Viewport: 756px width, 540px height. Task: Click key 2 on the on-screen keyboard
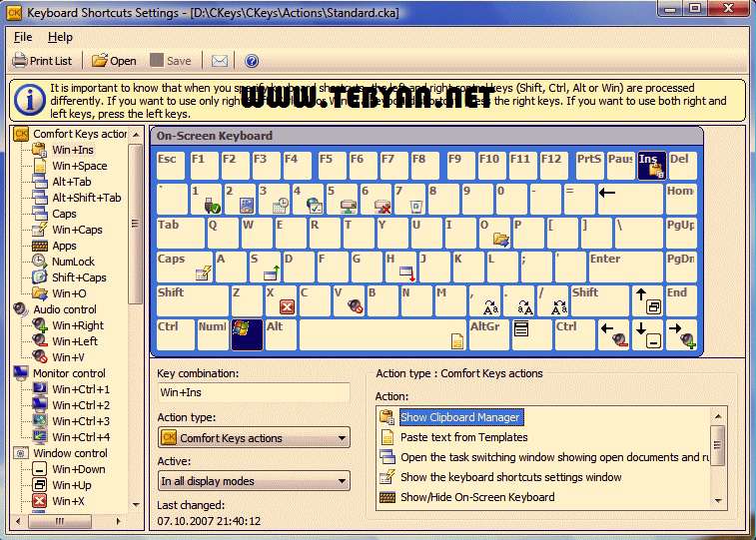point(240,199)
